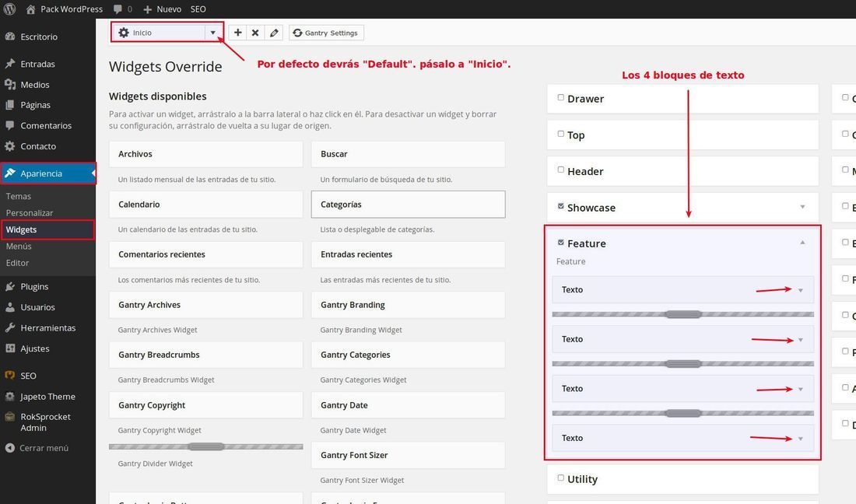The image size is (856, 504).
Task: Select the Gantry Categories widget
Action: point(408,355)
